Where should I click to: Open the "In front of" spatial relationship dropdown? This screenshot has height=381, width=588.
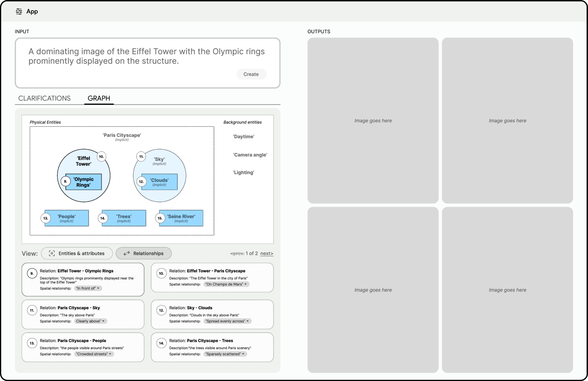pos(88,288)
